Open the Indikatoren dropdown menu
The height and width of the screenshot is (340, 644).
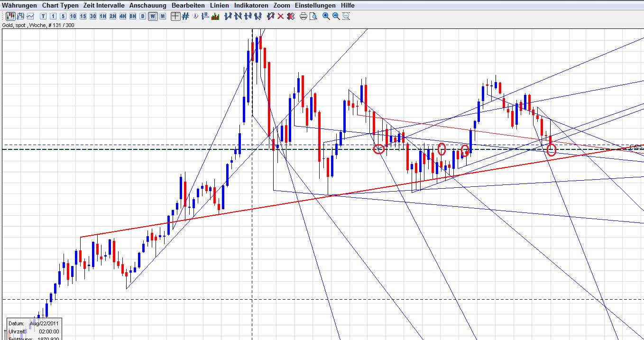250,5
